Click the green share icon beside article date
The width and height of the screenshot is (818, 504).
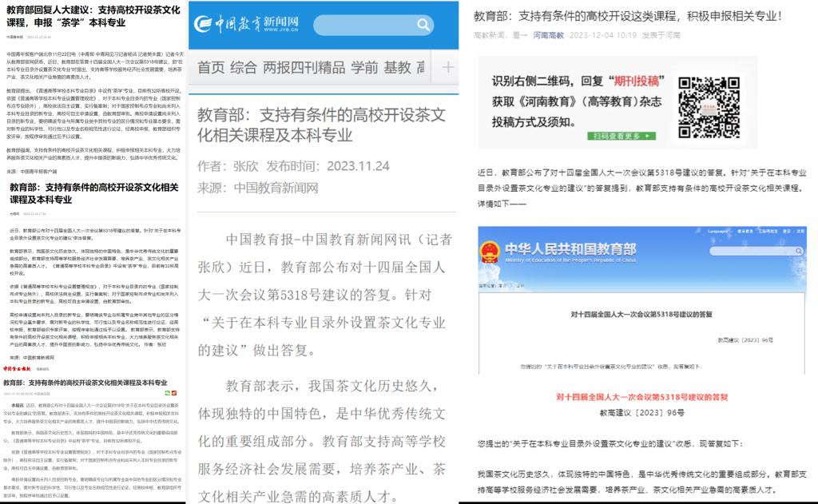click(166, 394)
